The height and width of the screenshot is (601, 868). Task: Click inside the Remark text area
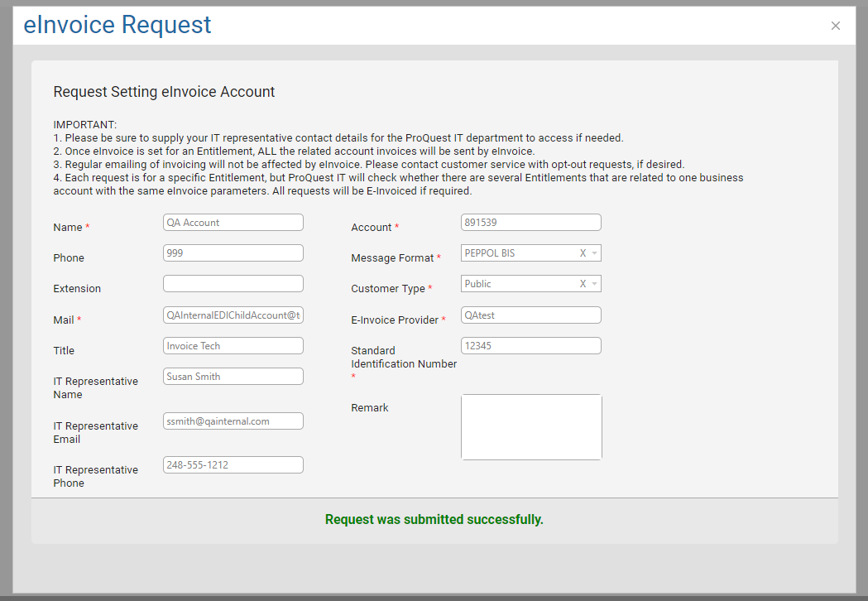(531, 426)
